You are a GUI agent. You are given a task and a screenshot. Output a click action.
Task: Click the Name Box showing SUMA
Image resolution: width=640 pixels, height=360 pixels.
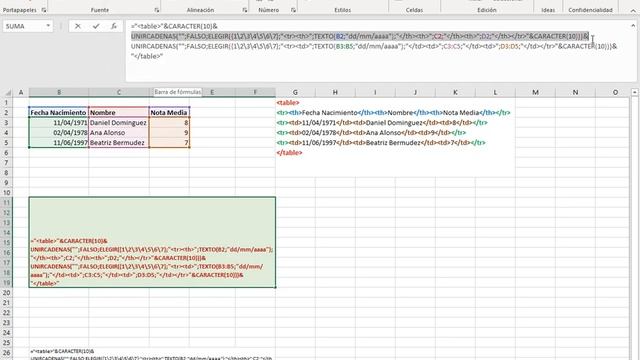coord(24,26)
